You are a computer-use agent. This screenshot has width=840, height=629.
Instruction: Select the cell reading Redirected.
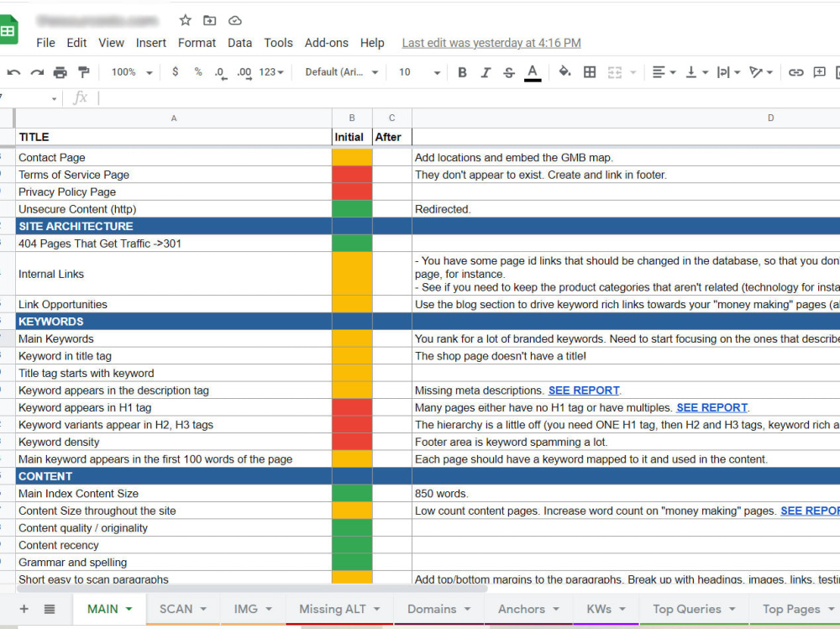[626, 209]
